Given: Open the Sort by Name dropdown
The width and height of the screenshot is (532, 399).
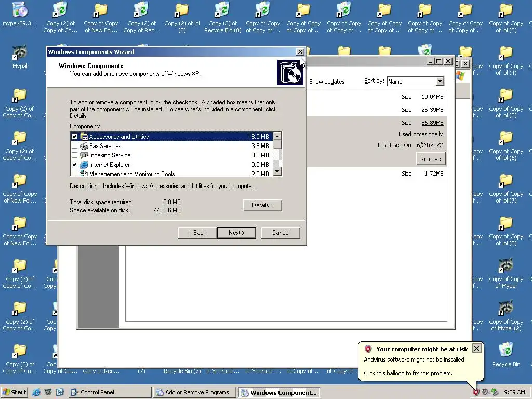Looking at the screenshot, I should [x=440, y=81].
